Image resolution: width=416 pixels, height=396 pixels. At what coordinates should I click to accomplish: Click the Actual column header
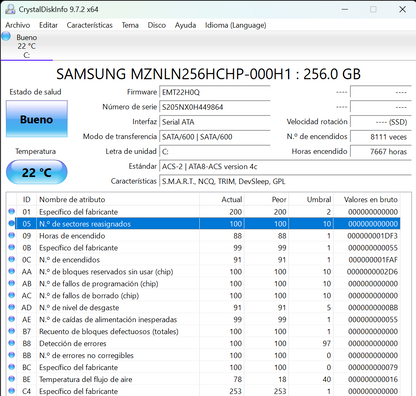click(x=222, y=200)
